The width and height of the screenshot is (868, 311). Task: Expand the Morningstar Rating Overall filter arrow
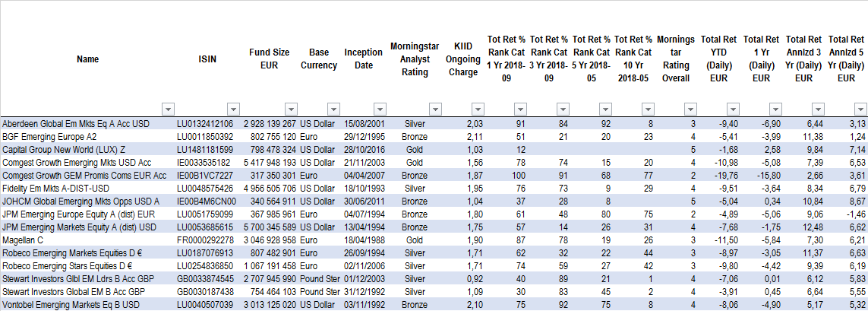pyautogui.click(x=690, y=109)
